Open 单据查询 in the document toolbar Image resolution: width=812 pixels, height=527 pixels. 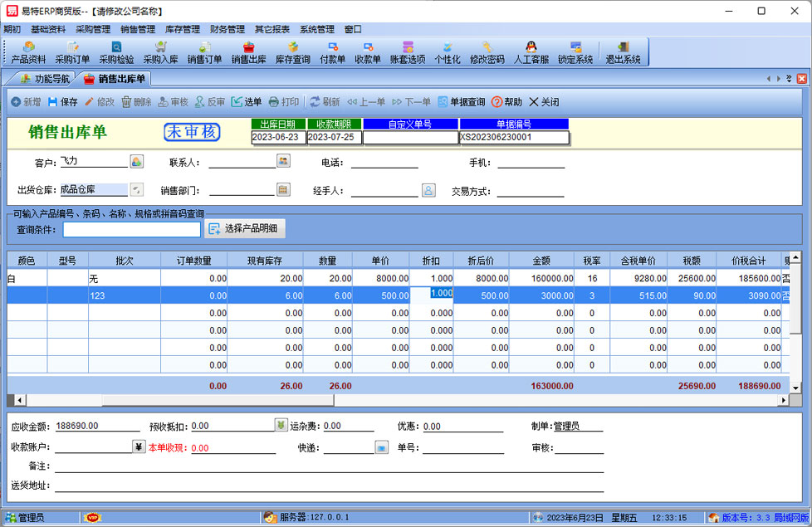[461, 102]
